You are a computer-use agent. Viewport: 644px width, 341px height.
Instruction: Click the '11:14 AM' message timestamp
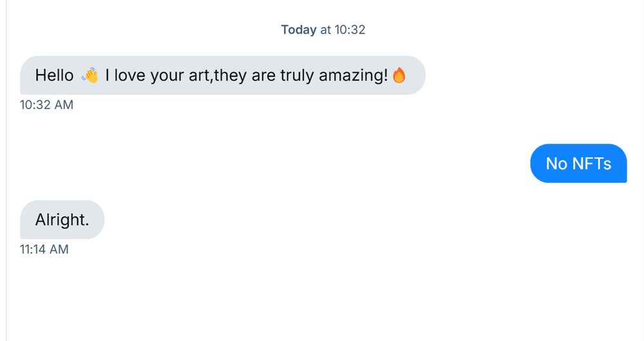point(44,249)
